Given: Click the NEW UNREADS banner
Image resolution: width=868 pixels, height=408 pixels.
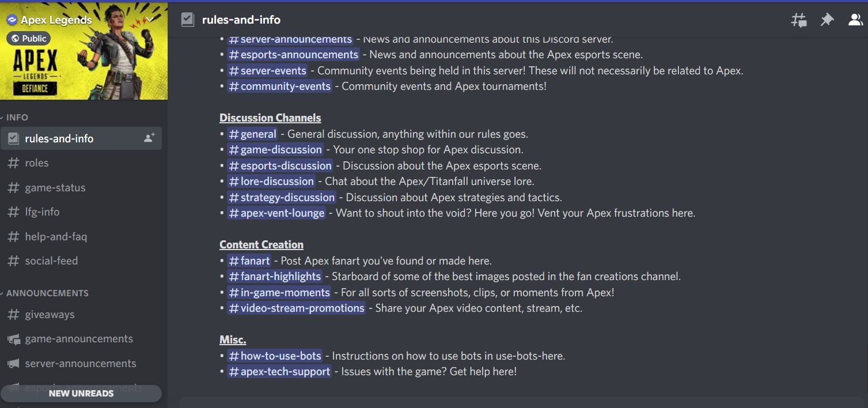Looking at the screenshot, I should (x=81, y=393).
